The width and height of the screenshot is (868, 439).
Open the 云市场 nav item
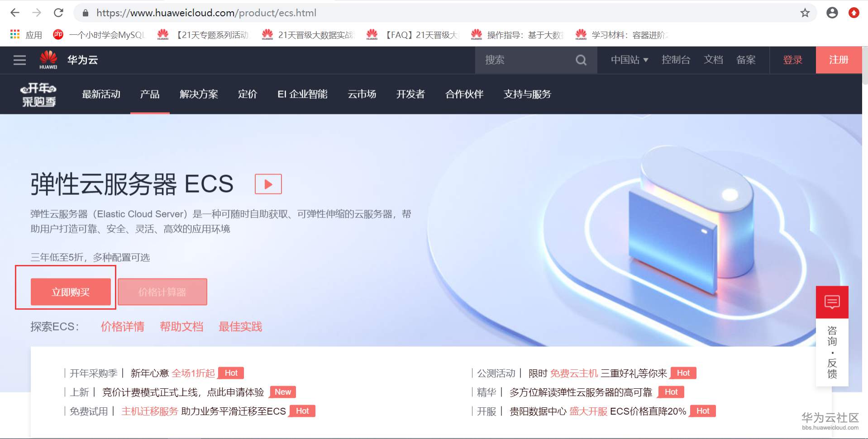(x=362, y=94)
